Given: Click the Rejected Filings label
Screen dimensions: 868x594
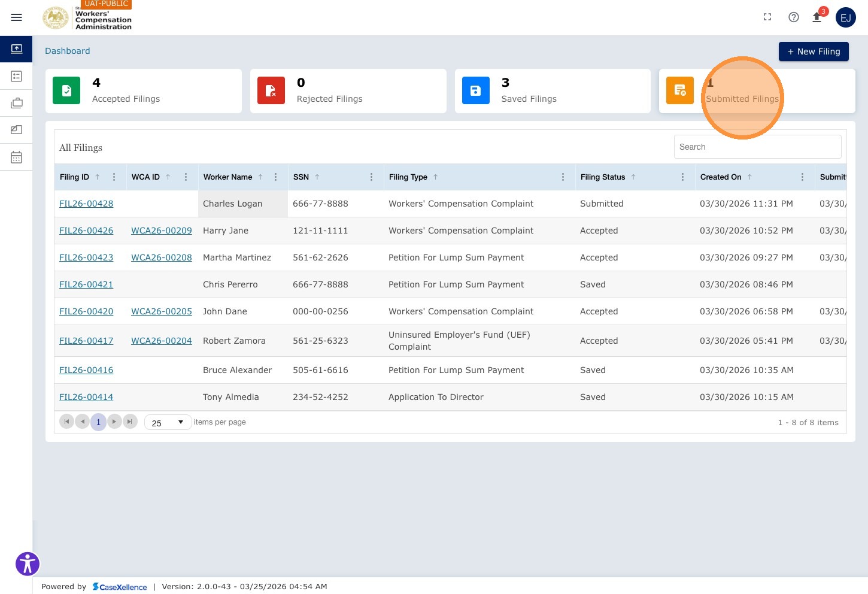Looking at the screenshot, I should click(x=329, y=99).
